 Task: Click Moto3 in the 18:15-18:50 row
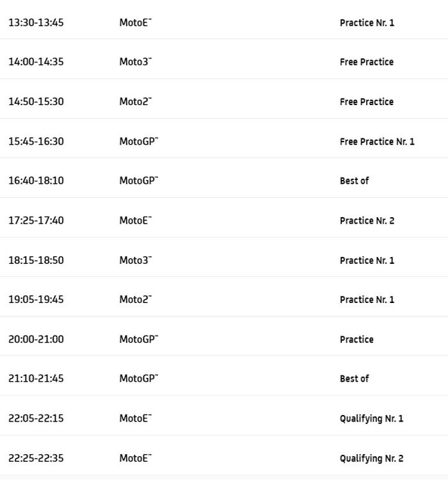[135, 260]
